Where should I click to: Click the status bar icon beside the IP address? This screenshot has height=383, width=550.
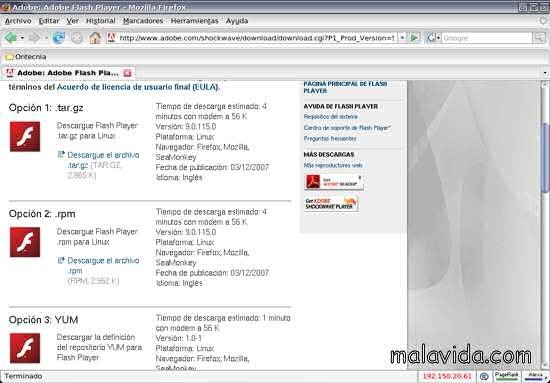click(484, 377)
